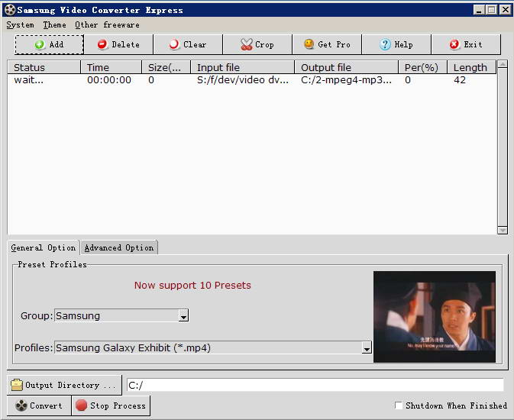
Task: Enable Shutdown When Finished checkbox
Action: click(399, 405)
